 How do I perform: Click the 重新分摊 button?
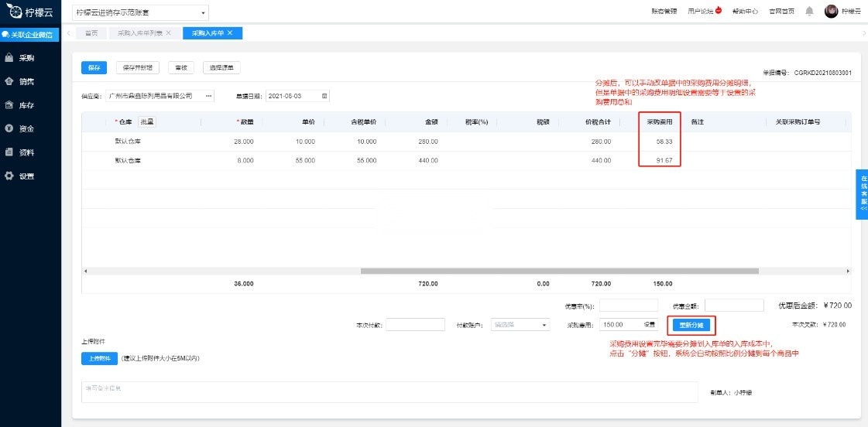(x=691, y=325)
